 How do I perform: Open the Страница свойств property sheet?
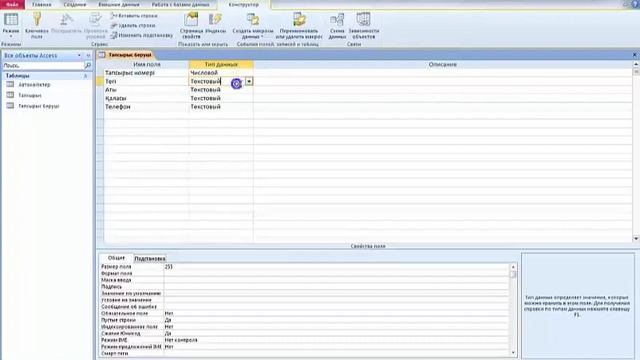tap(191, 20)
